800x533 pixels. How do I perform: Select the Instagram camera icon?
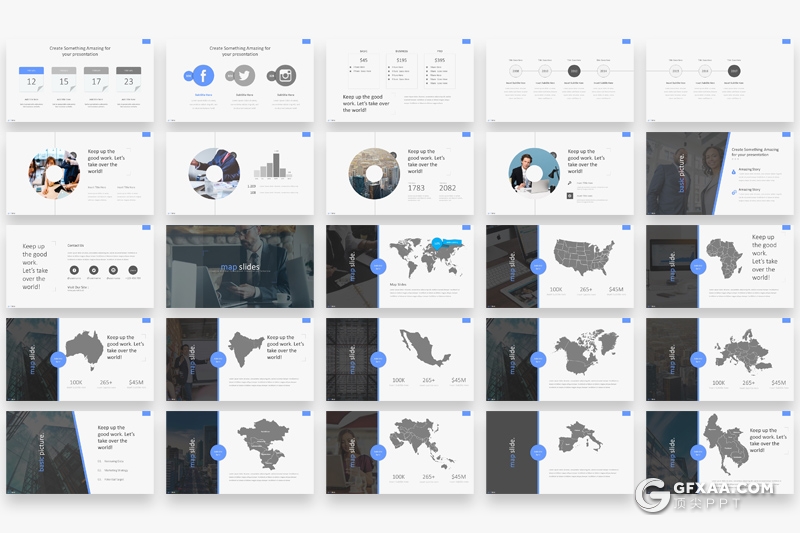285,76
